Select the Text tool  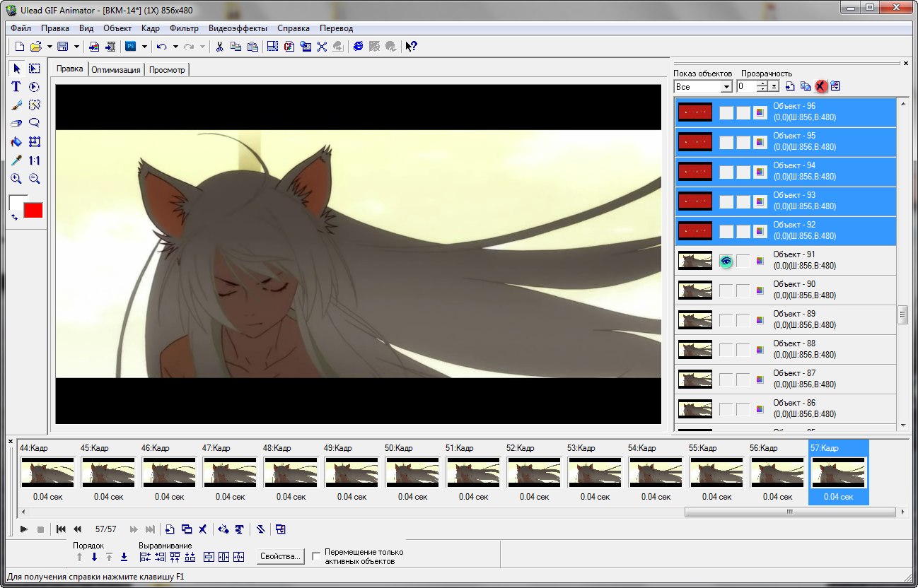(x=16, y=87)
